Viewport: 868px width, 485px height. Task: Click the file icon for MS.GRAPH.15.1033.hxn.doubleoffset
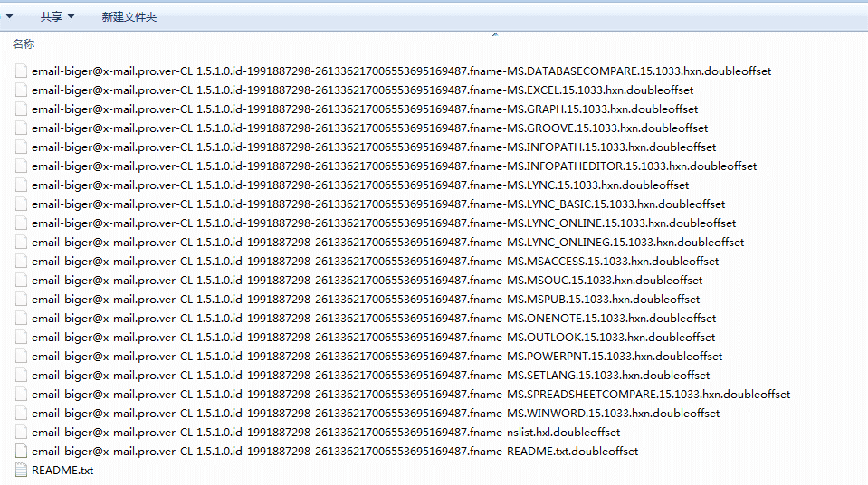[21, 109]
